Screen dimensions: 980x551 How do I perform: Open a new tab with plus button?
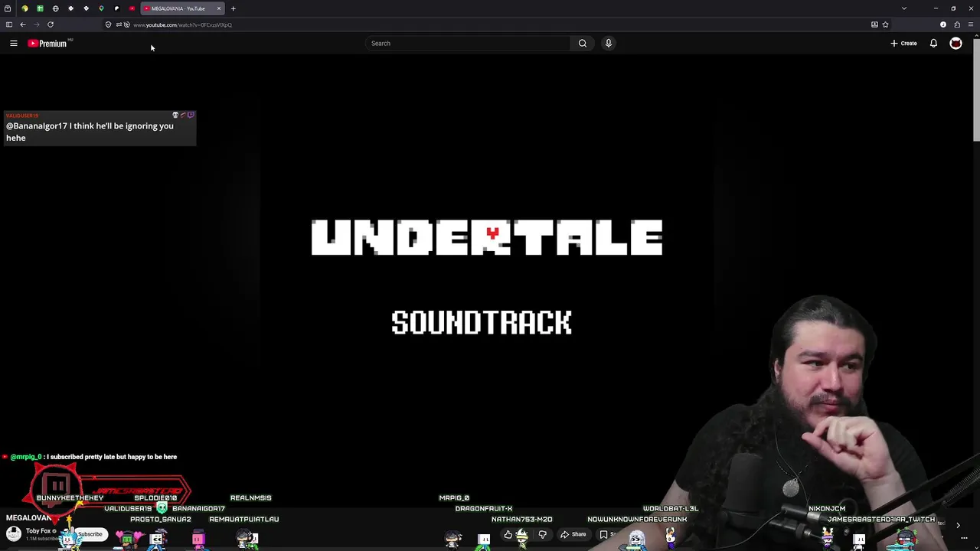point(234,8)
